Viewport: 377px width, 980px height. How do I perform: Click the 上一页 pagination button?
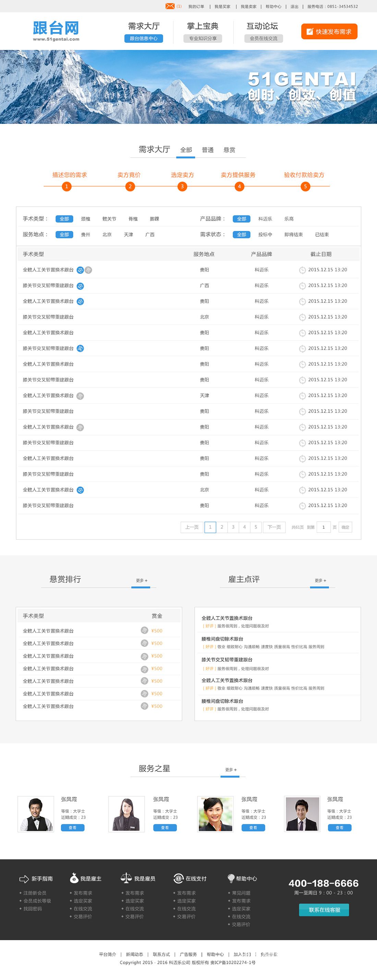[192, 527]
